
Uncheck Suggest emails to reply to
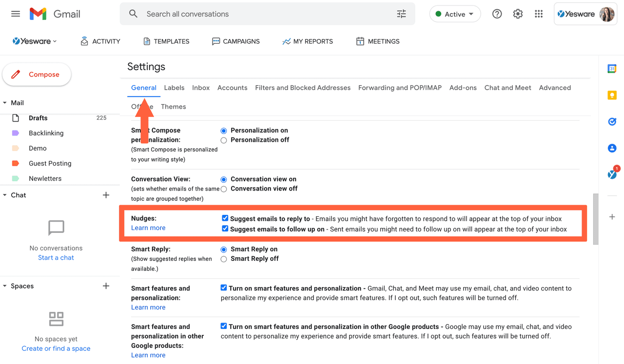click(225, 218)
